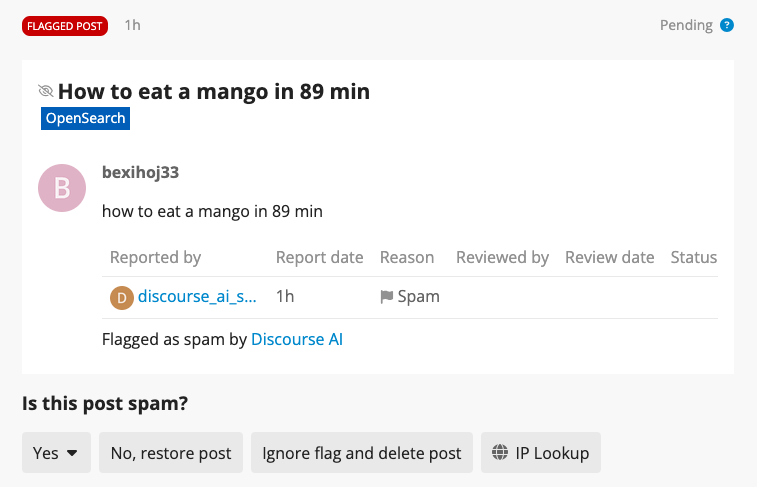Click the Pending status help icon
This screenshot has height=487, width=757.
point(727,25)
